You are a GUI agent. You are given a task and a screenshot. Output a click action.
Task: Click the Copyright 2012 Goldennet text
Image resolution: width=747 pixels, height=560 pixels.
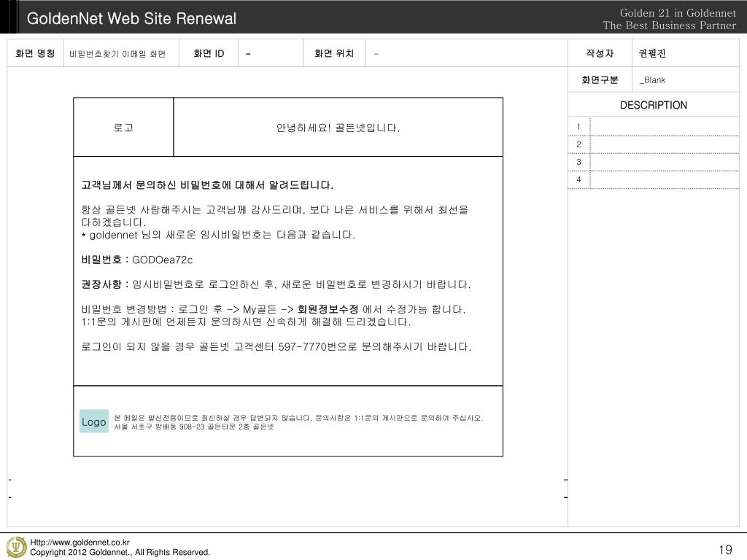click(120, 552)
